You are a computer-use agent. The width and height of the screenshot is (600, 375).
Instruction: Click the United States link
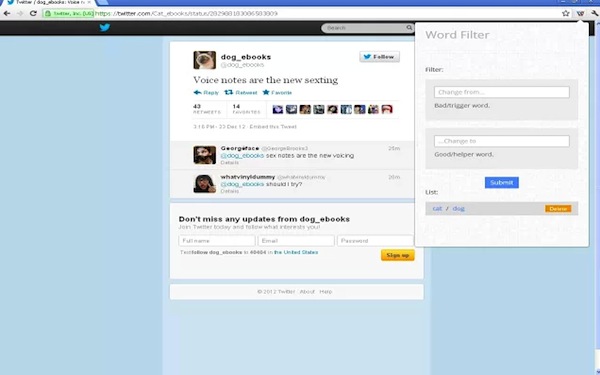tap(296, 252)
